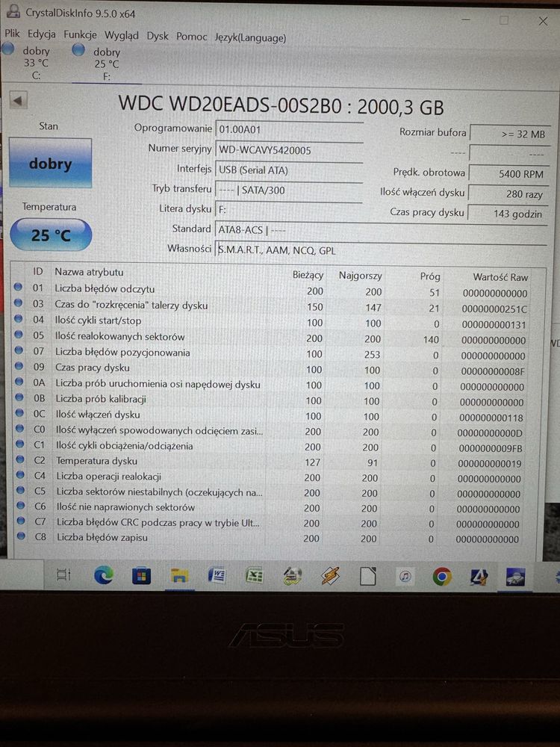
Task: Click the power on hours 143 godzin
Action: (508, 214)
